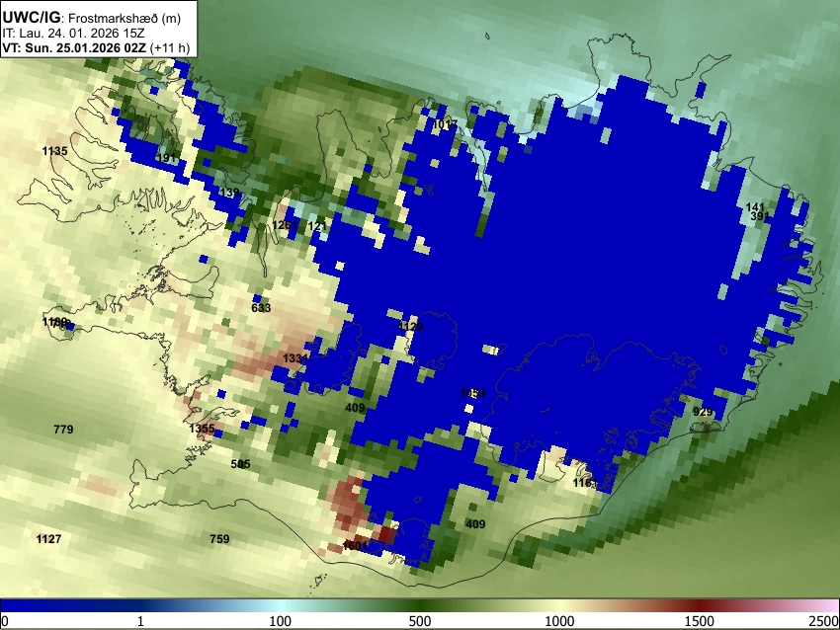
Task: Select the 191 value label
Action: [167, 158]
